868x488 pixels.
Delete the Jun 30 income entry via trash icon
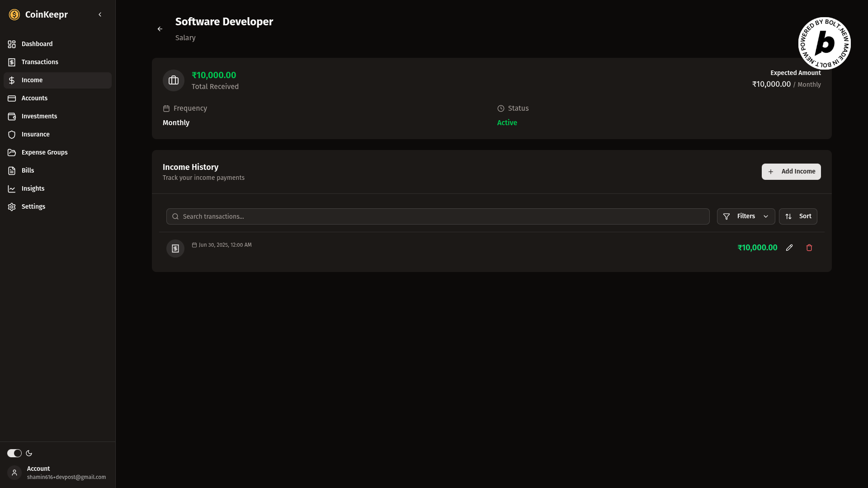pyautogui.click(x=809, y=248)
